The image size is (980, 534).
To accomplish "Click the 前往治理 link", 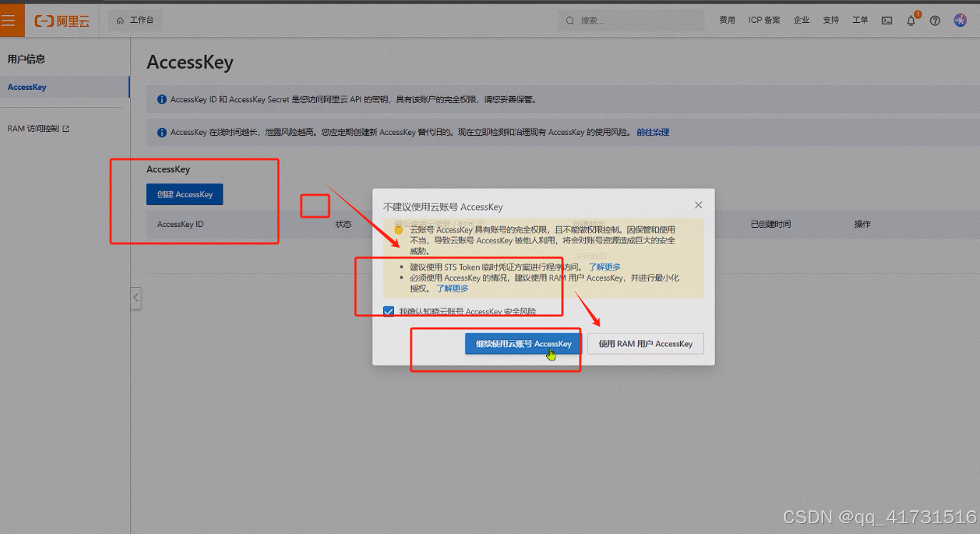I will pos(652,132).
